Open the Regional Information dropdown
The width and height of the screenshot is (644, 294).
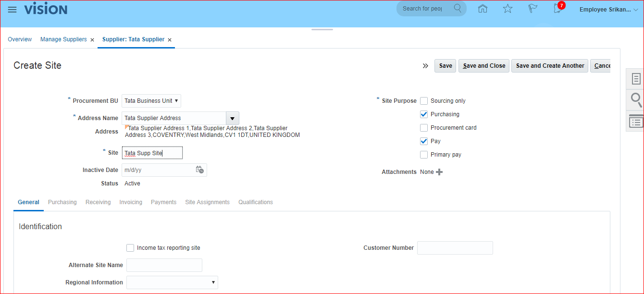(172, 282)
